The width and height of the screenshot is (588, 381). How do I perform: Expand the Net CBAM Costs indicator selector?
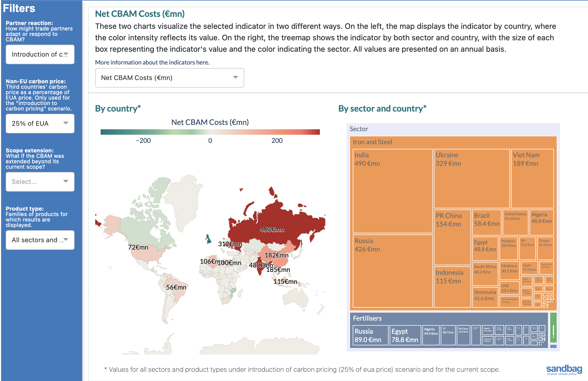coord(169,78)
